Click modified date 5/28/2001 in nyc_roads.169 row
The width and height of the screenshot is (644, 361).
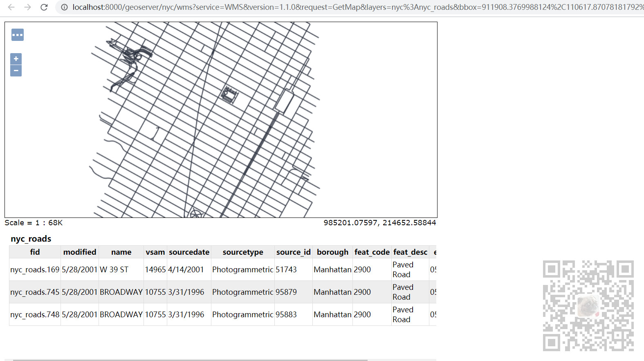point(80,269)
